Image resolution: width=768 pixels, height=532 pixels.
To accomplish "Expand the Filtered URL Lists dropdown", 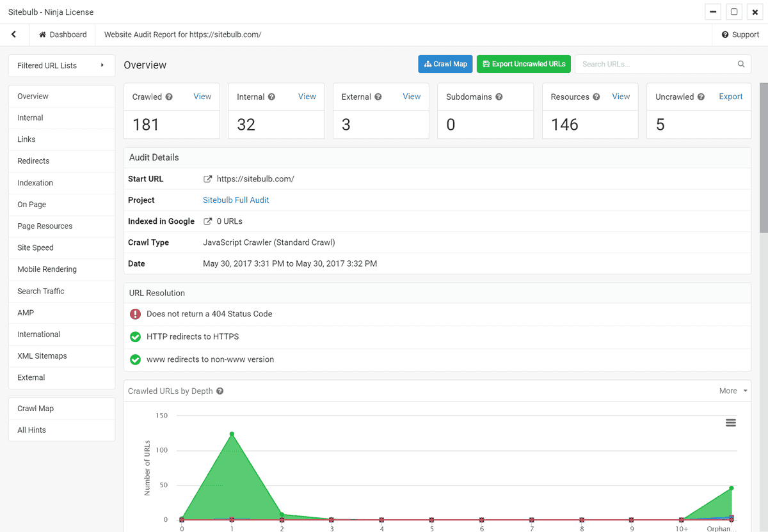I will coord(61,65).
